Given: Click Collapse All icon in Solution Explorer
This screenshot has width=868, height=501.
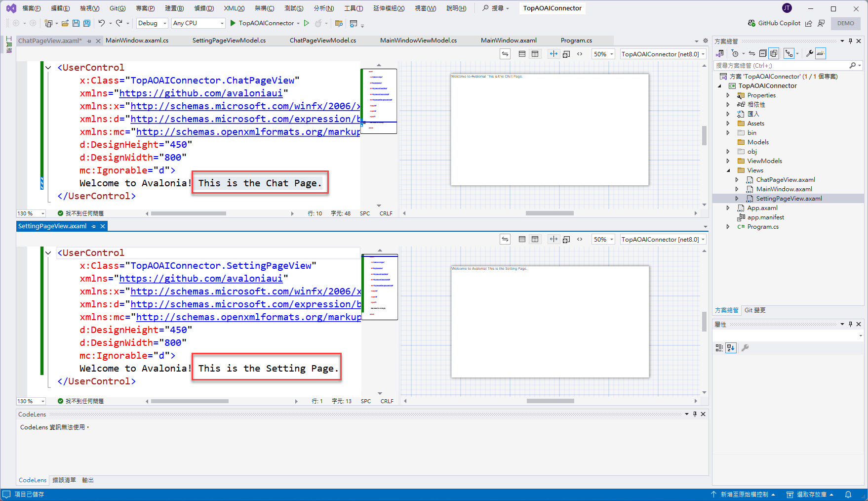Looking at the screenshot, I should click(x=763, y=53).
